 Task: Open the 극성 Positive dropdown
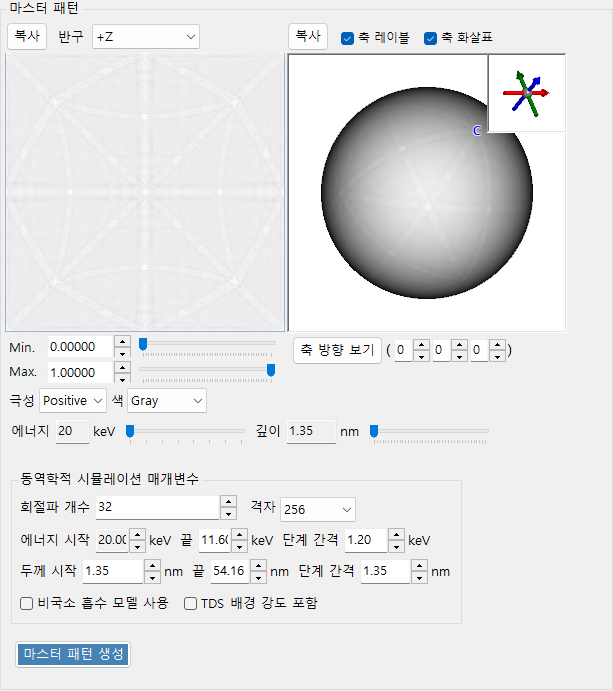coord(73,401)
